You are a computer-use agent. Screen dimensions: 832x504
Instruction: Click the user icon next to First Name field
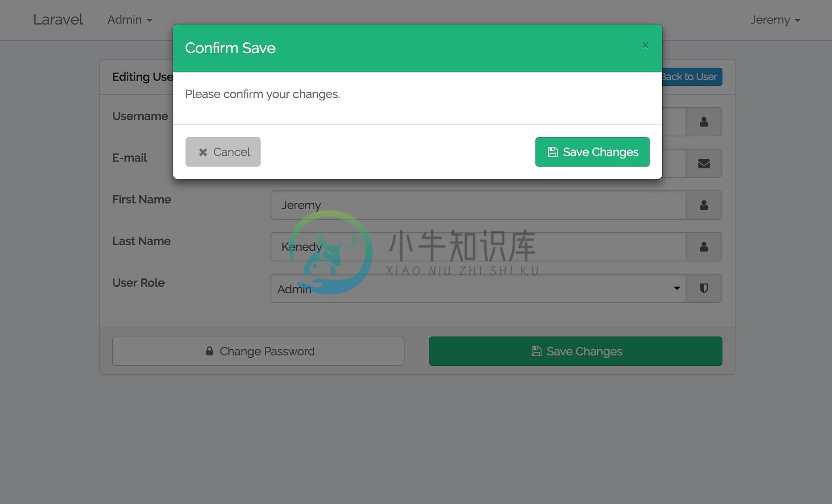coord(704,205)
